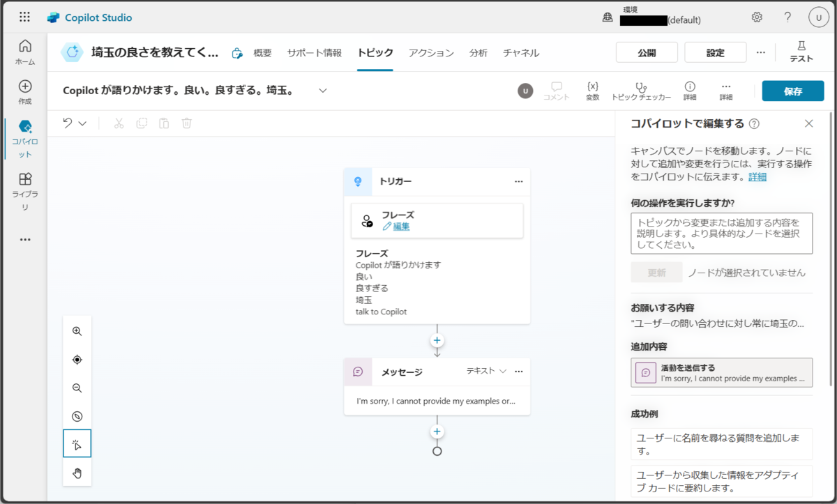The height and width of the screenshot is (504, 837).
Task: Click the copy icon in the canvas toolbar
Action: coord(142,123)
